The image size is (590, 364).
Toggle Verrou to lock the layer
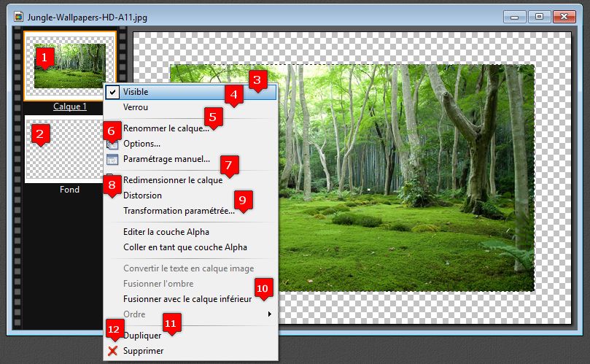[x=136, y=107]
